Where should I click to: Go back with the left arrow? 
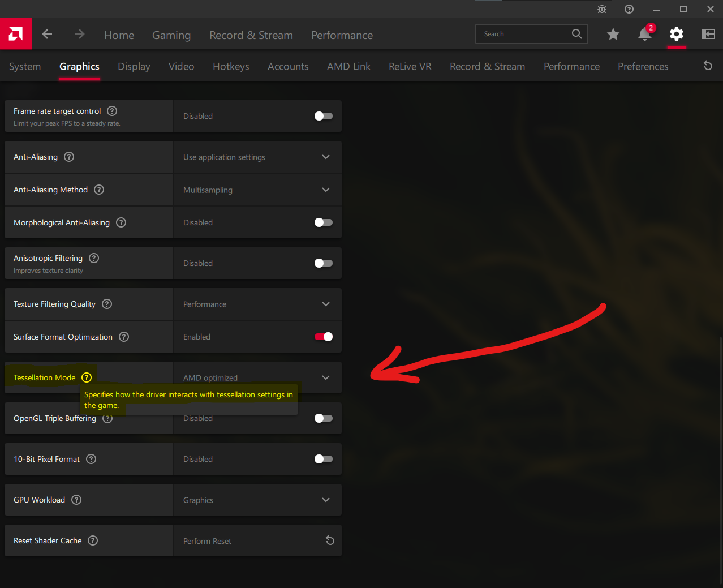(x=47, y=34)
